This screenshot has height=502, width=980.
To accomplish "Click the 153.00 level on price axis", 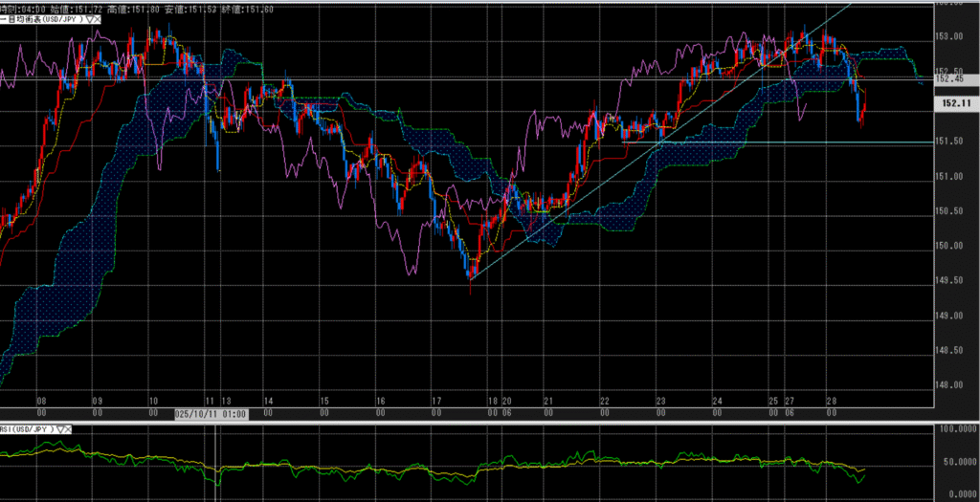I will [950, 37].
